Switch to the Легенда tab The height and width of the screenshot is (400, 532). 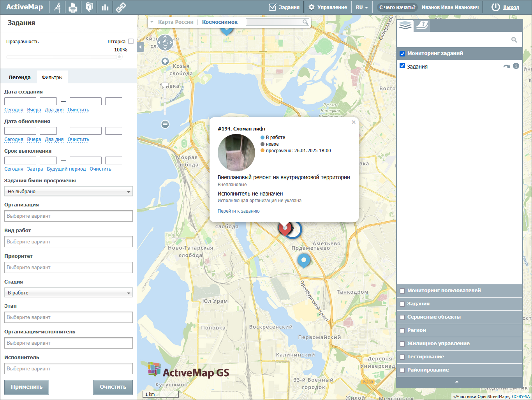click(x=19, y=78)
